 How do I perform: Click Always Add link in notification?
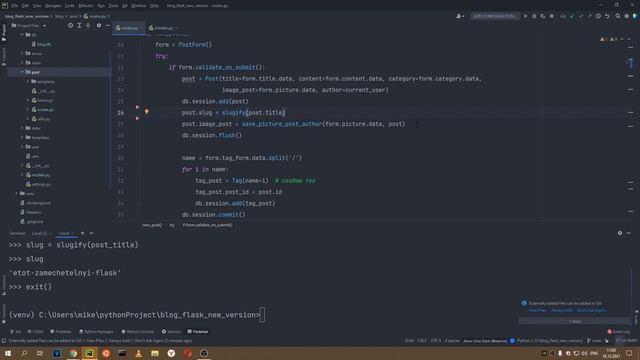[x=561, y=311]
